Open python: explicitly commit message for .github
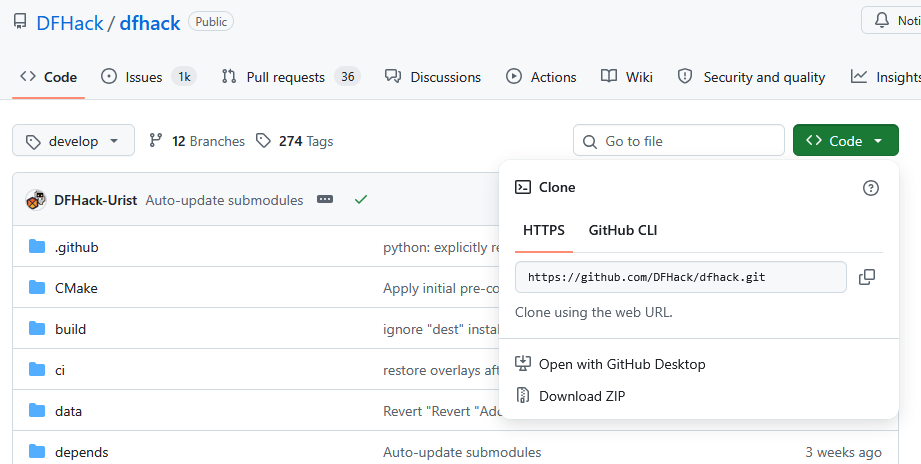Screen dimensions: 921x464 point(441,247)
